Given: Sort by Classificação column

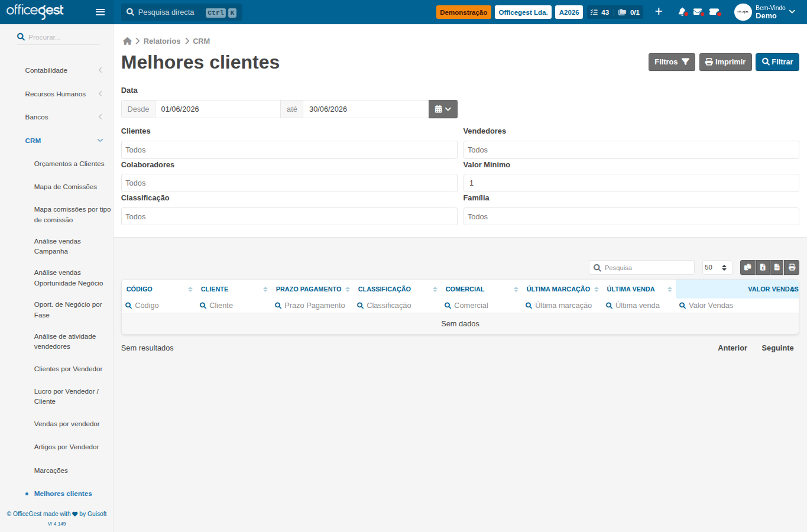Looking at the screenshot, I should tap(397, 289).
